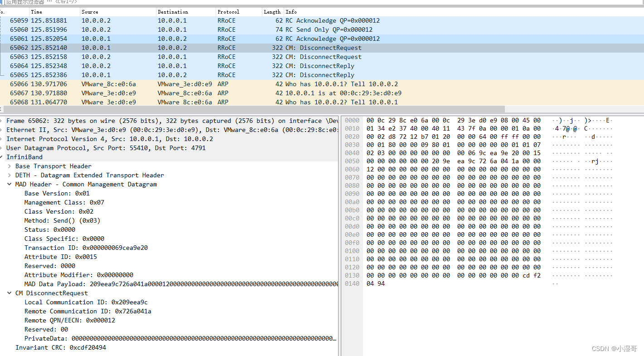Select the Transaction ID field
Screen dimensions: 644x356
[86, 248]
